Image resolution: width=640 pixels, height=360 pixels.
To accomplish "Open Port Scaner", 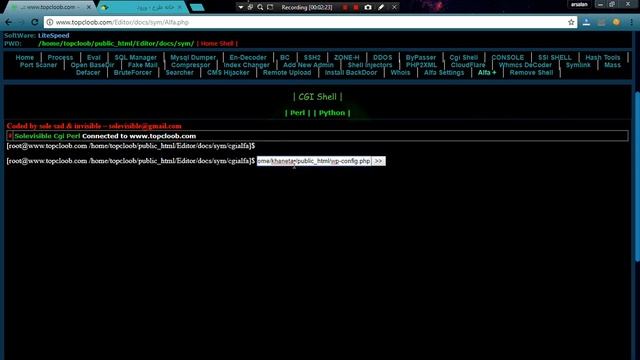I will pyautogui.click(x=38, y=65).
